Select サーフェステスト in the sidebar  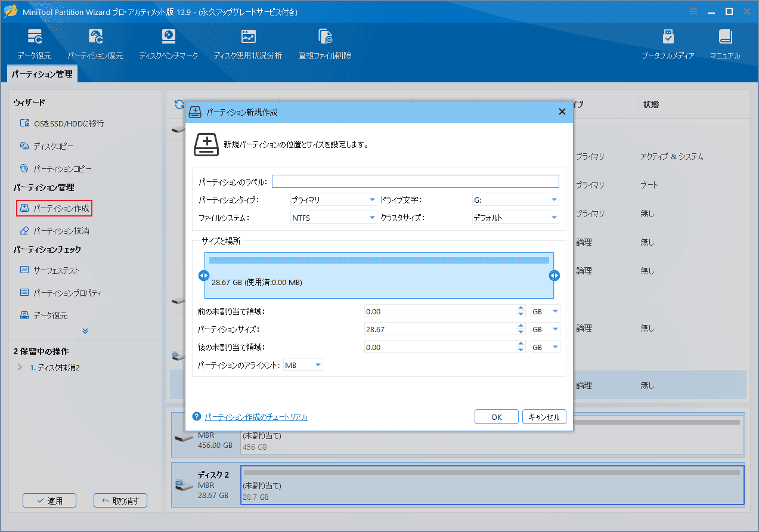[x=49, y=270]
